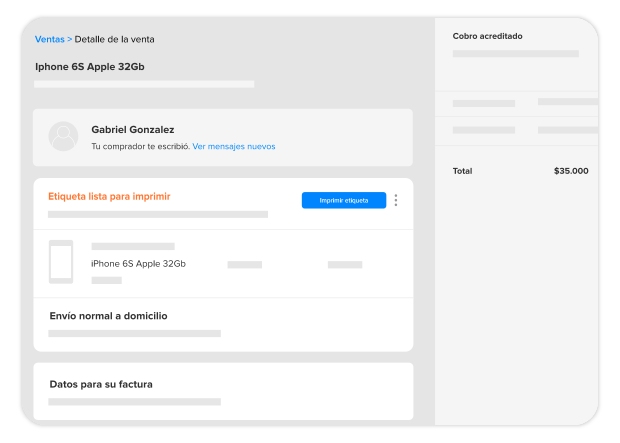Open the Envío normal a domicilio section

[x=108, y=316]
